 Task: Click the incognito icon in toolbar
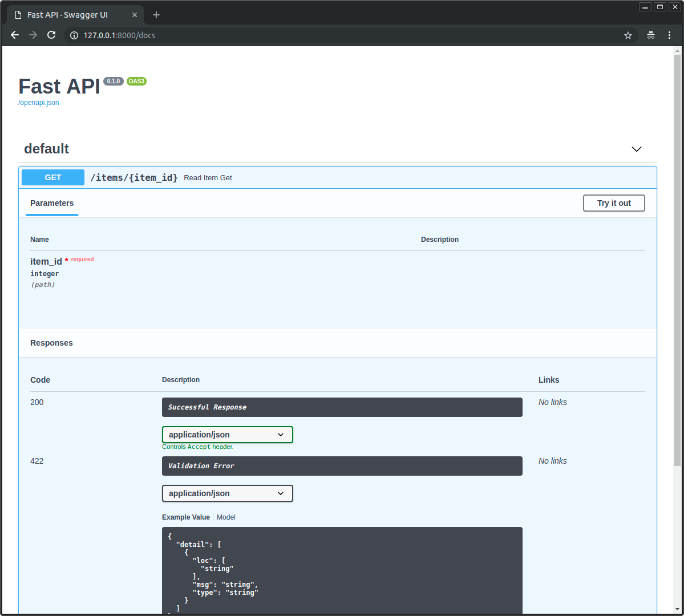[x=650, y=35]
